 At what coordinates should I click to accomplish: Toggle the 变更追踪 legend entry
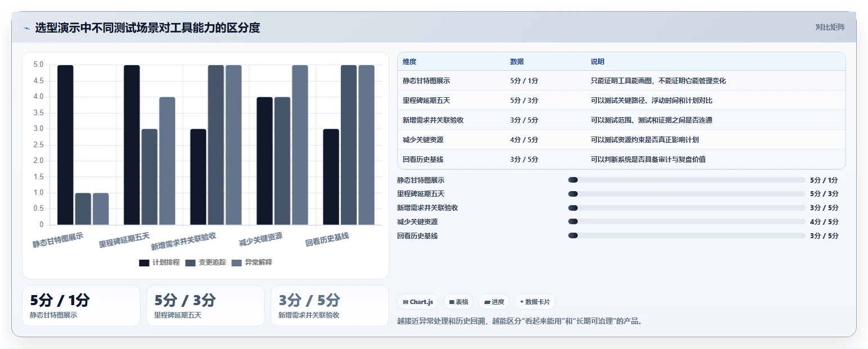pos(205,262)
